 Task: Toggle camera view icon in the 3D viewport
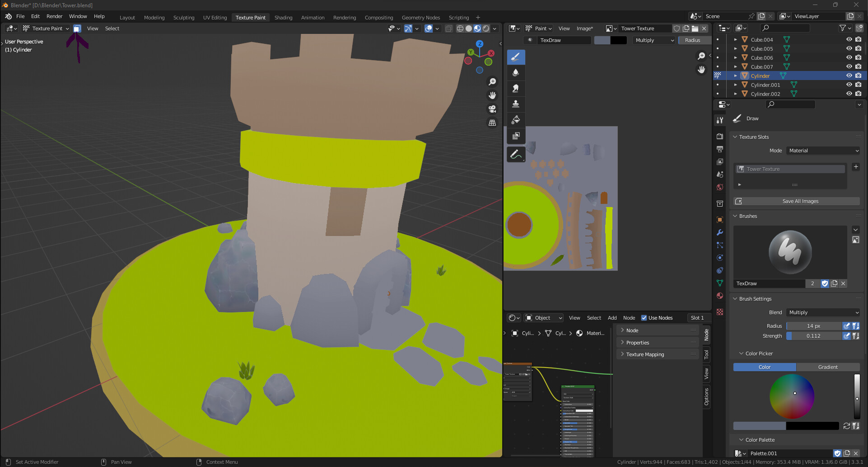[x=492, y=109]
